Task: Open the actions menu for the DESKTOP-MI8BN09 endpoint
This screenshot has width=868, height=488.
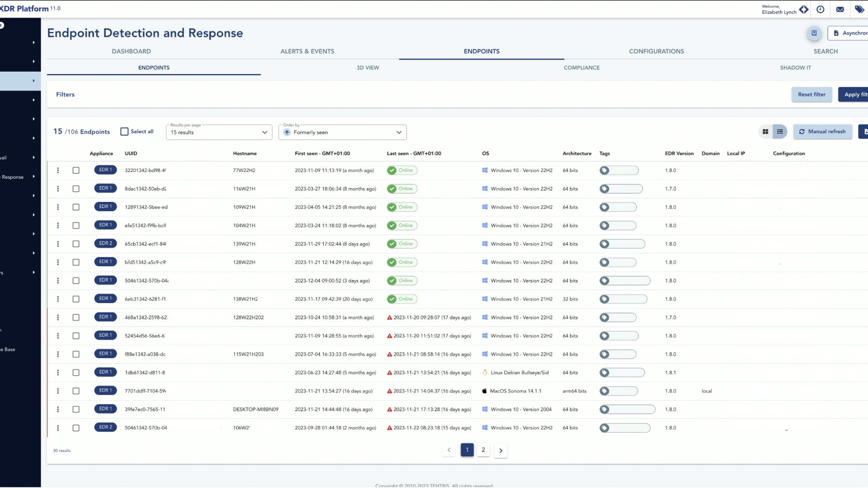Action: click(x=58, y=409)
